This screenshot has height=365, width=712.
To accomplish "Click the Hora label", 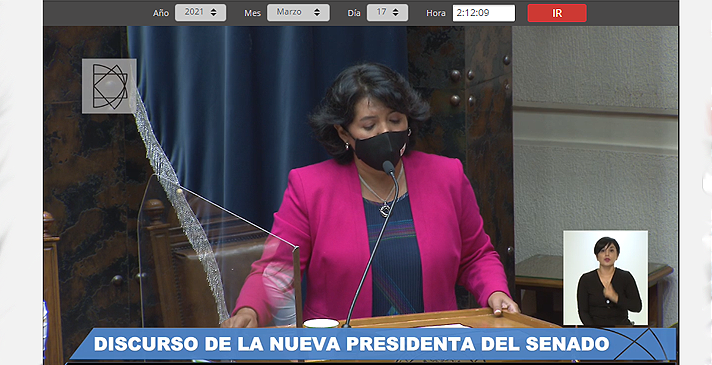I will coord(435,13).
